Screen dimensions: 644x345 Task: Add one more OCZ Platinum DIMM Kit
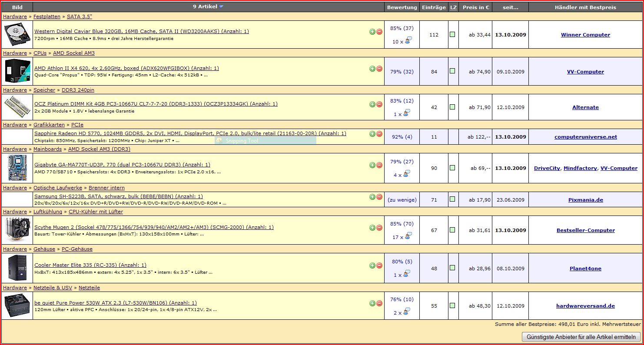(x=372, y=104)
